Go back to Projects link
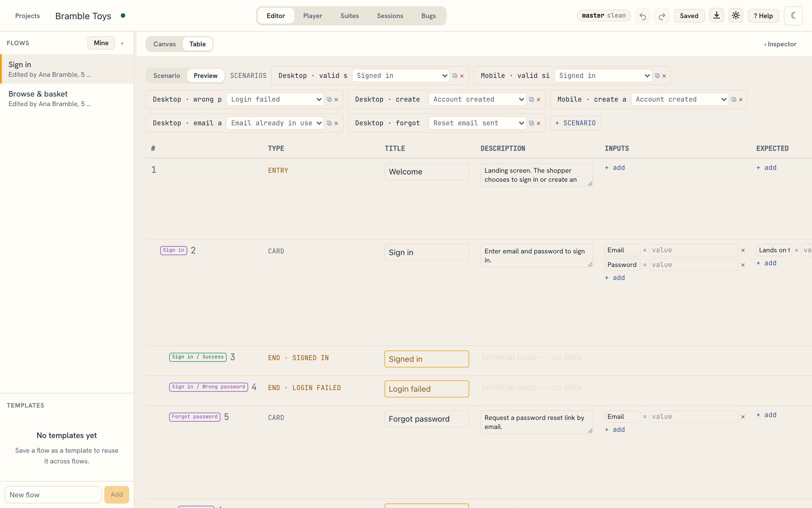The image size is (812, 508). point(28,16)
